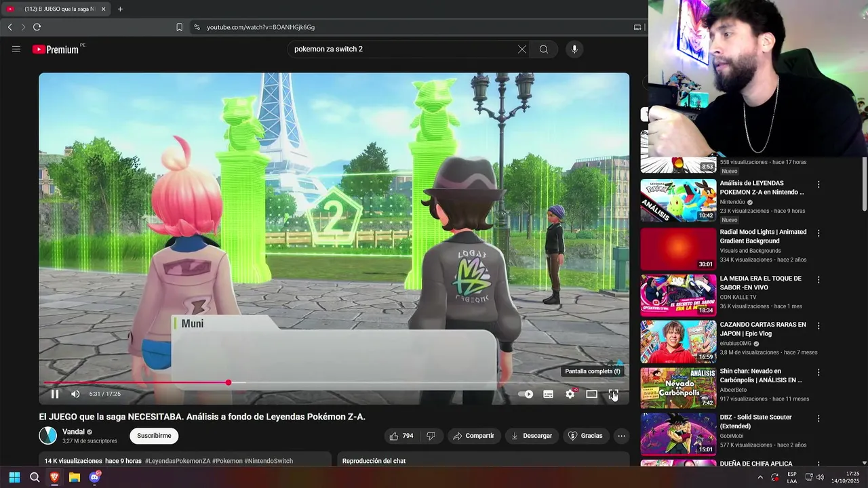868x488 pixels.
Task: Open 'CAZANDO CARTAS RARAS EN JAPON' thumbnail
Action: click(678, 342)
